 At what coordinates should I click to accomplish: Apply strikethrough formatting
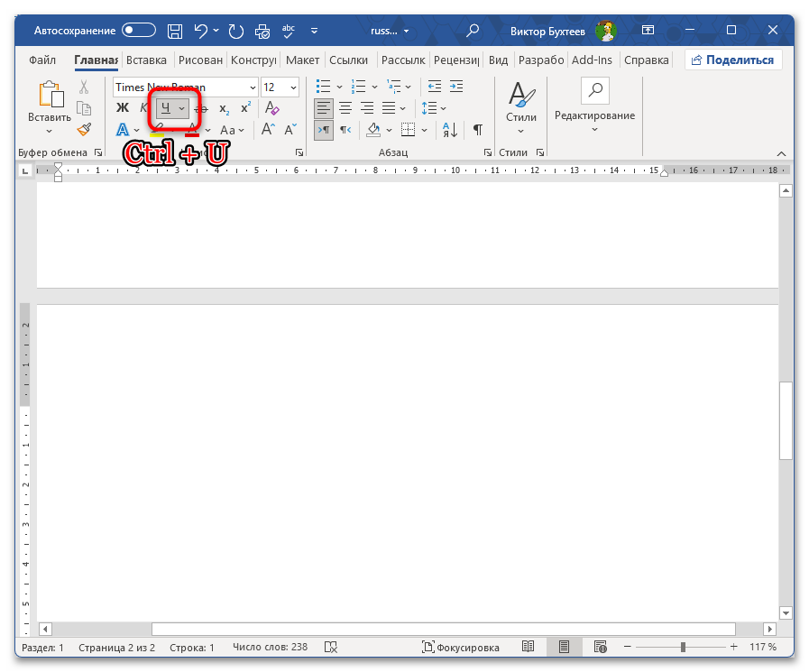pos(201,108)
